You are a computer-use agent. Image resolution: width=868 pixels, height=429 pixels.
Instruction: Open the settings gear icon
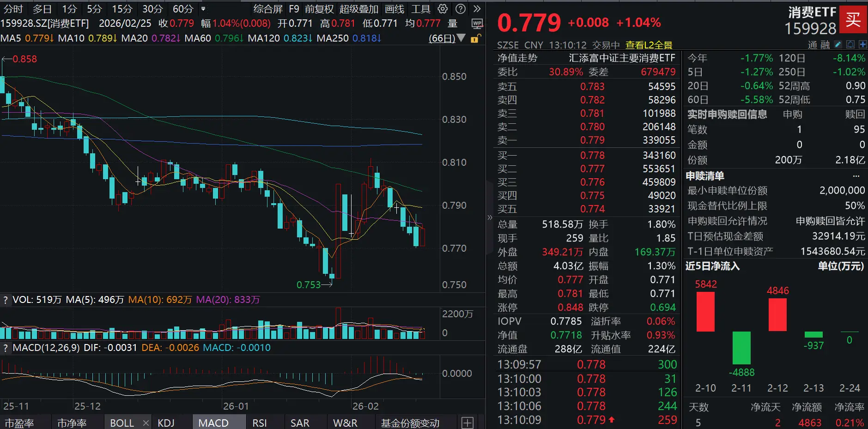pos(443,9)
